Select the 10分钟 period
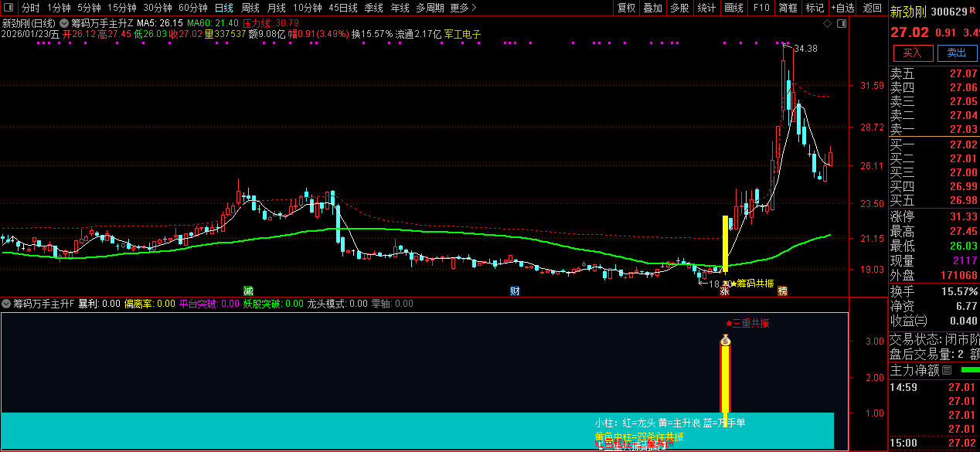 (x=307, y=8)
